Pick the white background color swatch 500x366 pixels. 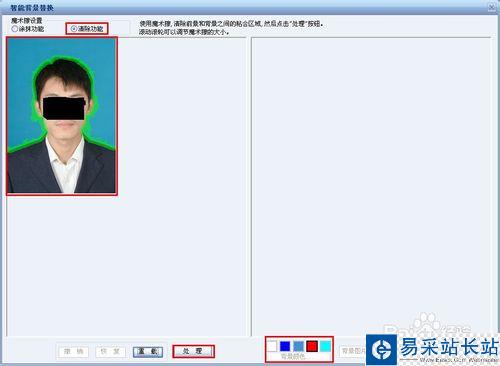272,346
